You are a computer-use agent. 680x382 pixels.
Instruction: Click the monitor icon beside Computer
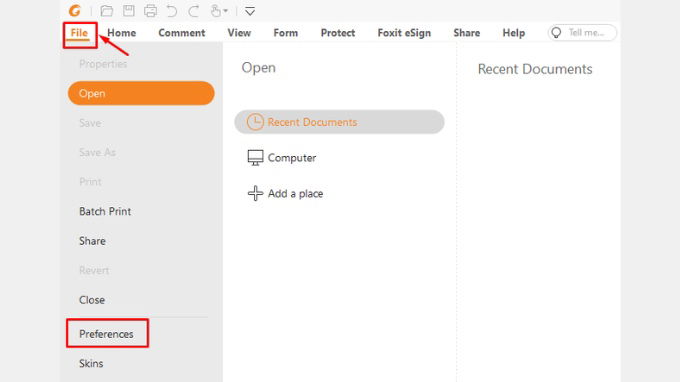pos(255,158)
